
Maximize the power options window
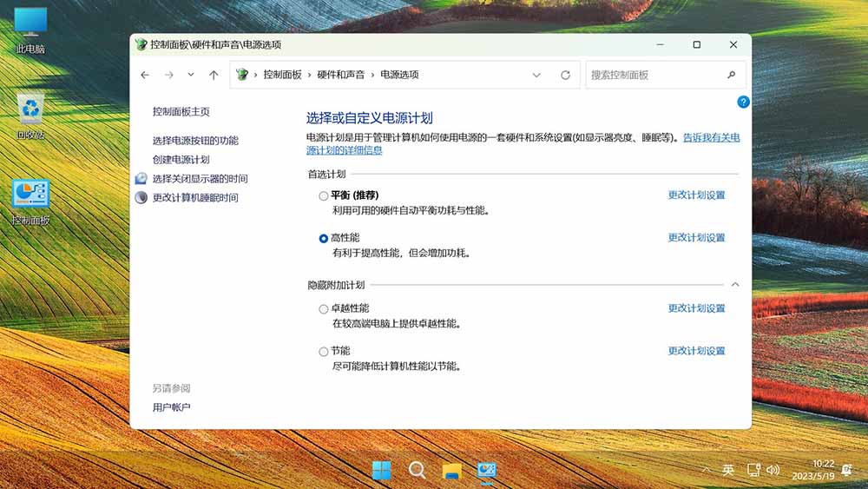(697, 45)
